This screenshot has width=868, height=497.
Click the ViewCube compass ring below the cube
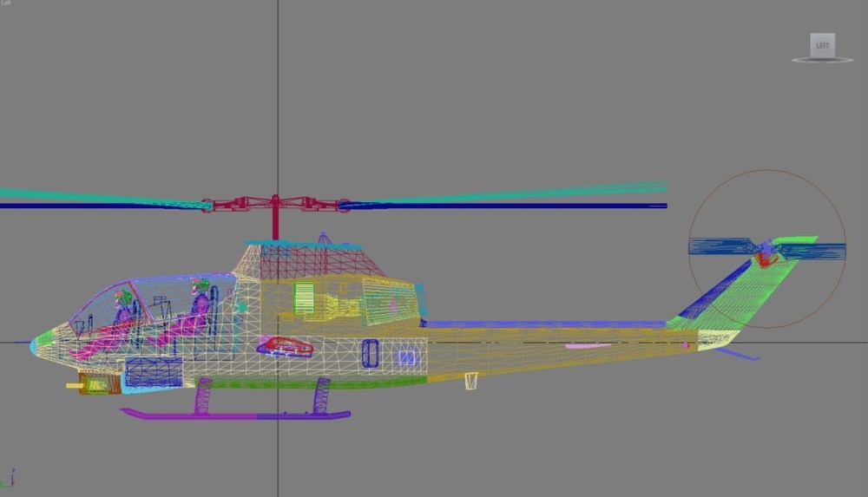[822, 61]
